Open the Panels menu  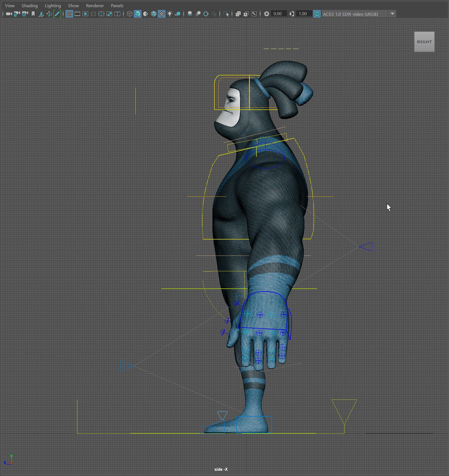point(117,6)
